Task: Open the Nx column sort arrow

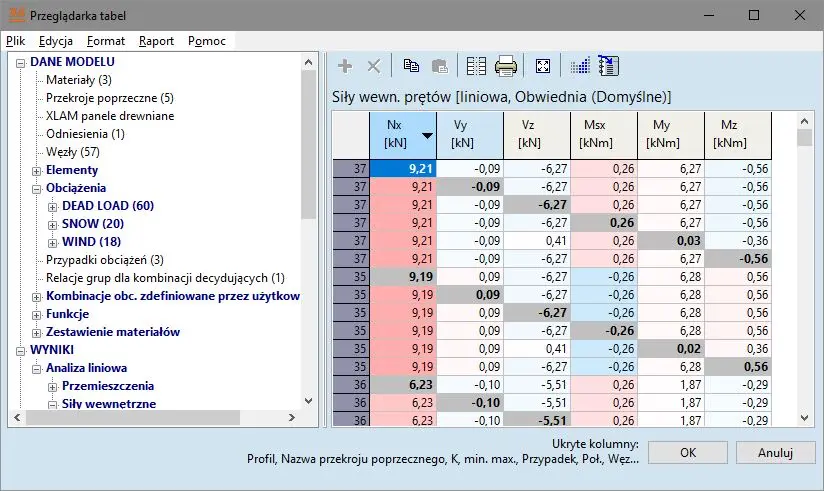Action: pyautogui.click(x=427, y=136)
